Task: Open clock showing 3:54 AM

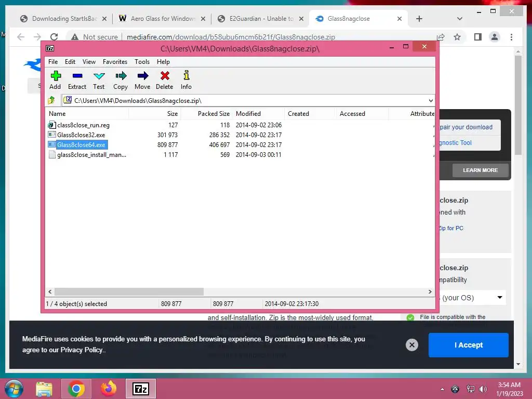Action: 509,389
